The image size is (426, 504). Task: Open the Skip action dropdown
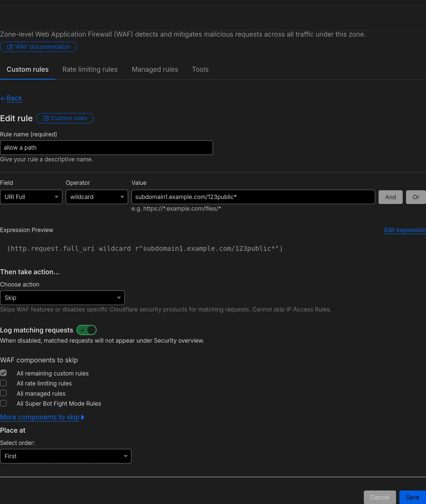(x=62, y=298)
